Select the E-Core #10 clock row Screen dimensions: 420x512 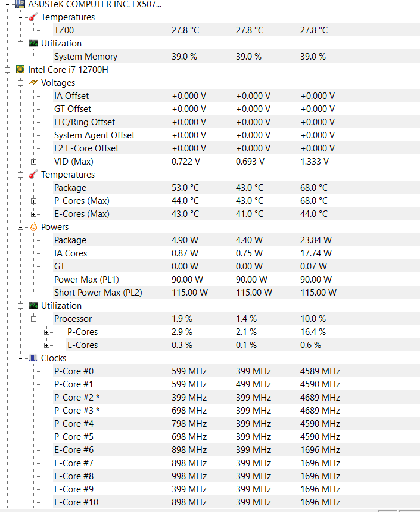(x=76, y=502)
